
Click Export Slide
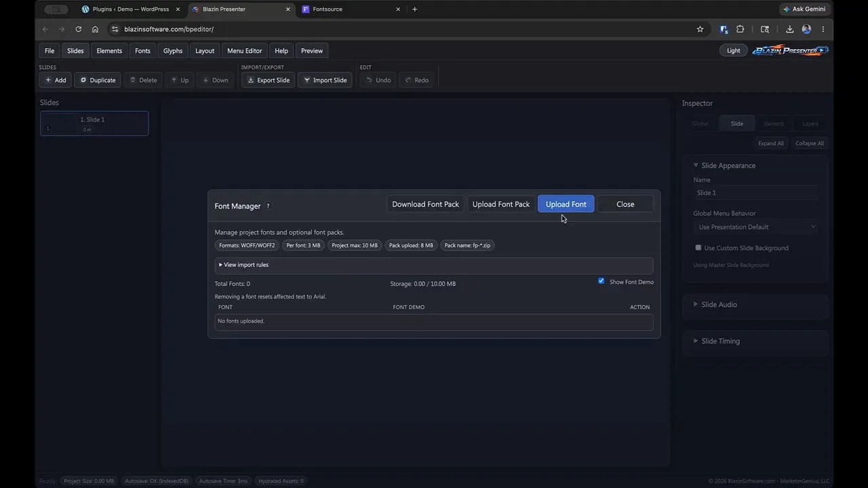269,80
